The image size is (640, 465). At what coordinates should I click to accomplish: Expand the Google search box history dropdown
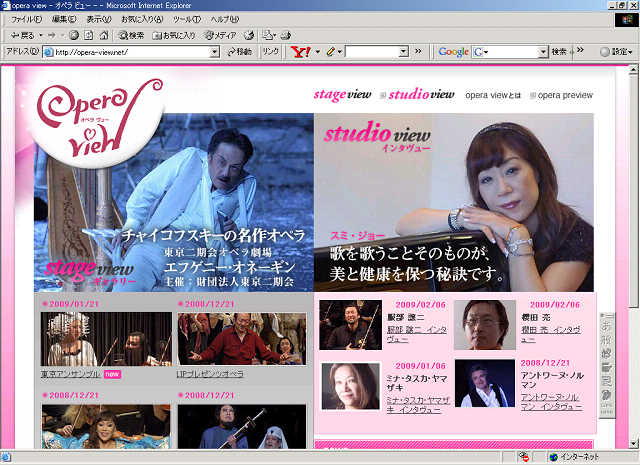click(542, 52)
